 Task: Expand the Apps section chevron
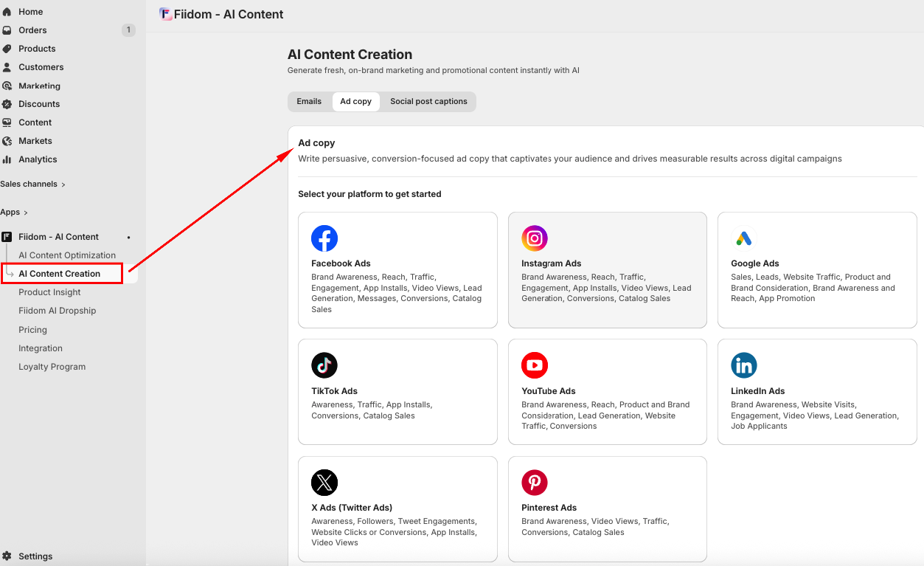click(25, 213)
